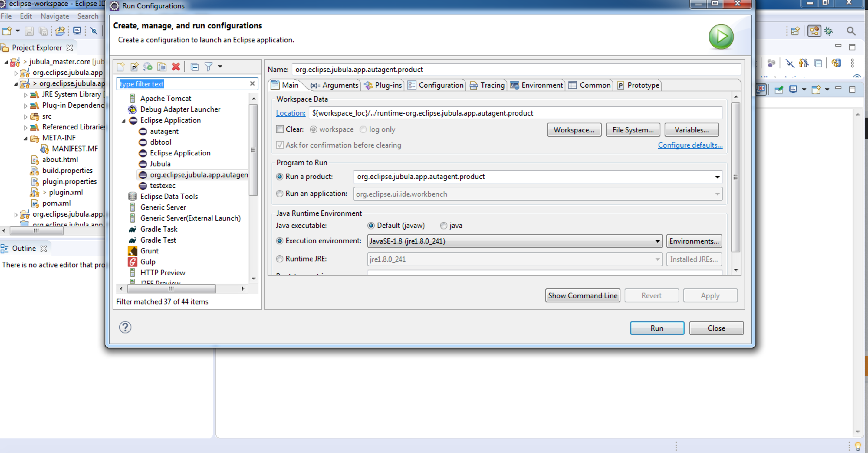Switch to Configuration tab
The width and height of the screenshot is (868, 453).
(436, 85)
